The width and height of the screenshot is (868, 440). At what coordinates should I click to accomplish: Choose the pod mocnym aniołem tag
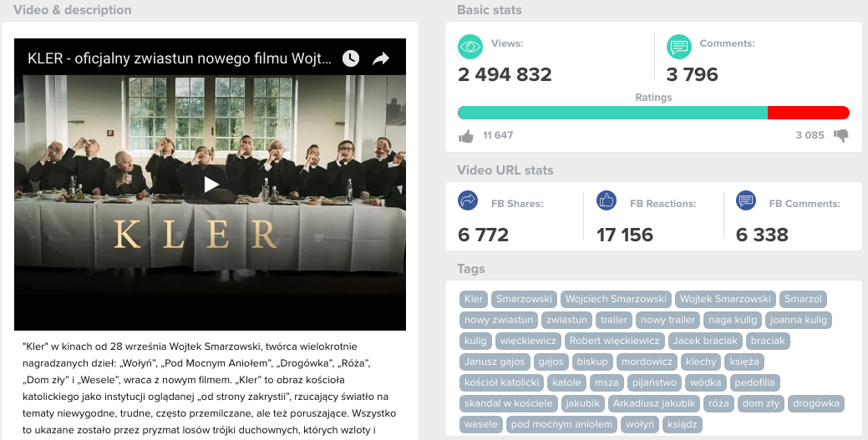pyautogui.click(x=562, y=424)
